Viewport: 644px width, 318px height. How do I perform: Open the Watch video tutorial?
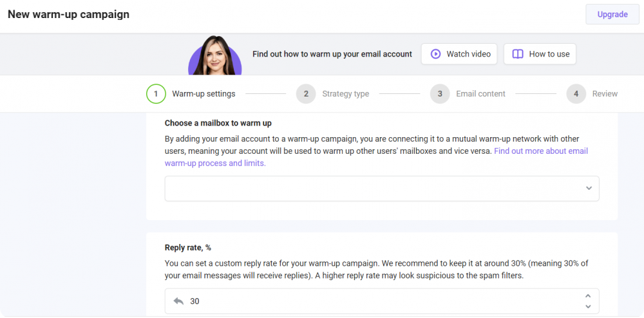459,54
